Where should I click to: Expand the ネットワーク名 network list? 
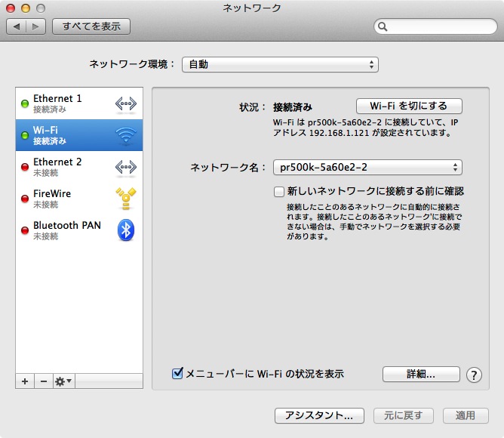coord(367,168)
